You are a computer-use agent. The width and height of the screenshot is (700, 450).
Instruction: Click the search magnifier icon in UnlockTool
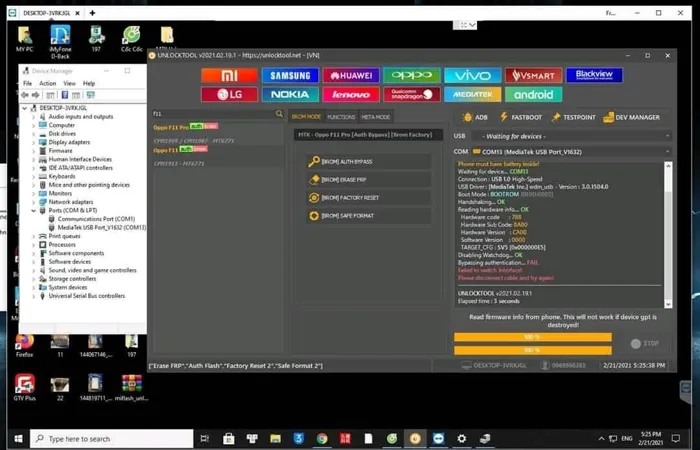[279, 114]
